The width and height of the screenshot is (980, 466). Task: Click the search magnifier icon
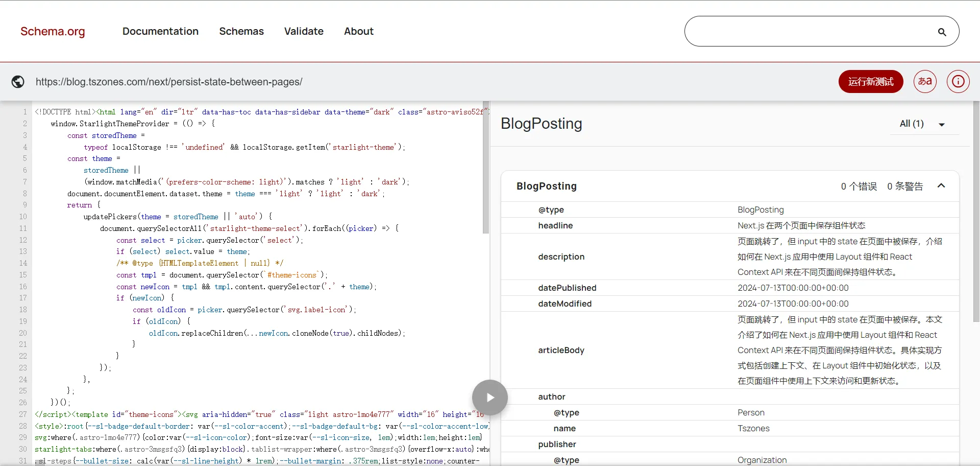(x=942, y=32)
